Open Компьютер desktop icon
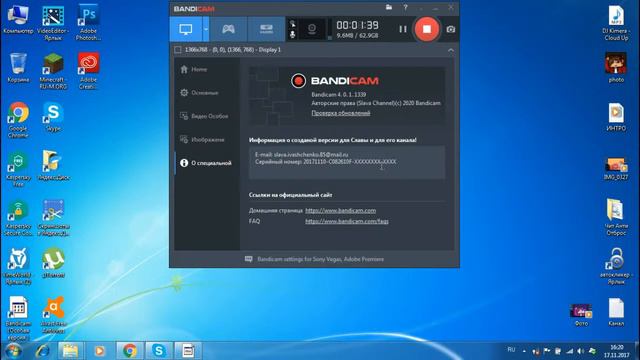 click(18, 20)
